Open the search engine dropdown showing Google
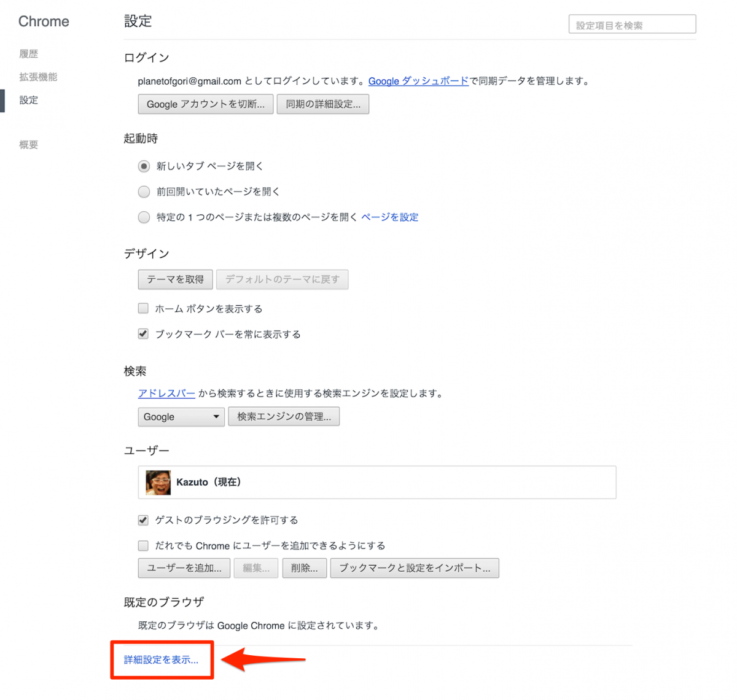 (181, 416)
